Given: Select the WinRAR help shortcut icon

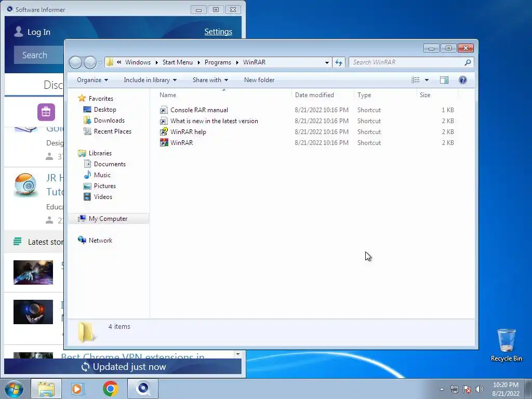Looking at the screenshot, I should tap(164, 131).
